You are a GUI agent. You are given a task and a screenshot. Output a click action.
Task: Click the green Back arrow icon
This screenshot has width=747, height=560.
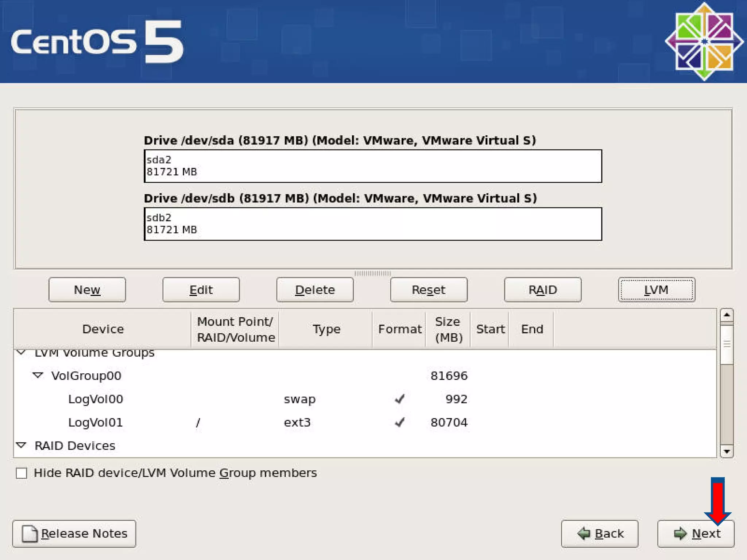click(584, 534)
